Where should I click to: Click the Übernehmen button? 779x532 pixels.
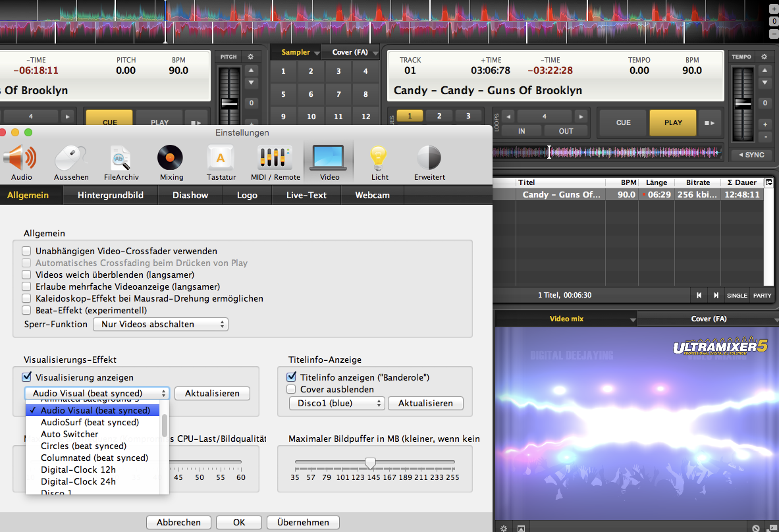[303, 522]
